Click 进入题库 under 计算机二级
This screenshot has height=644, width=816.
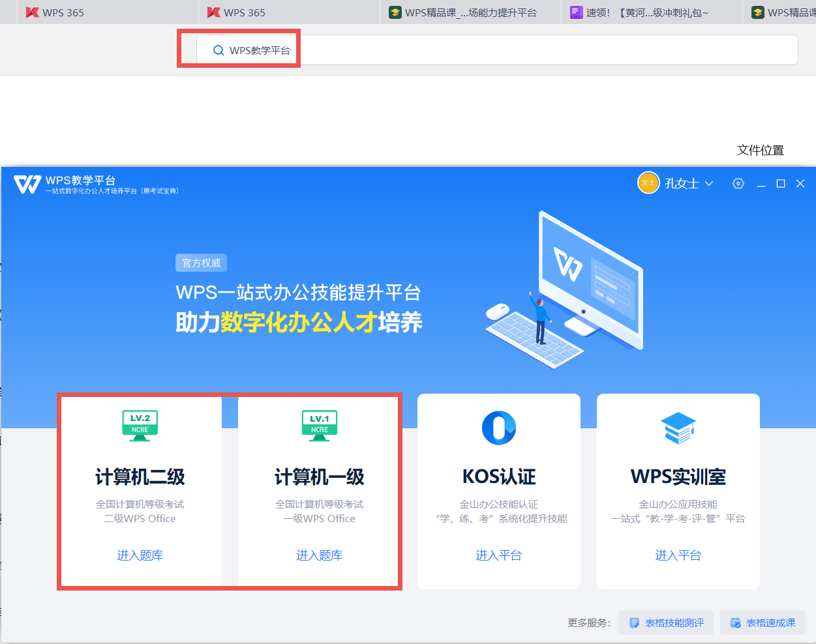(x=140, y=555)
